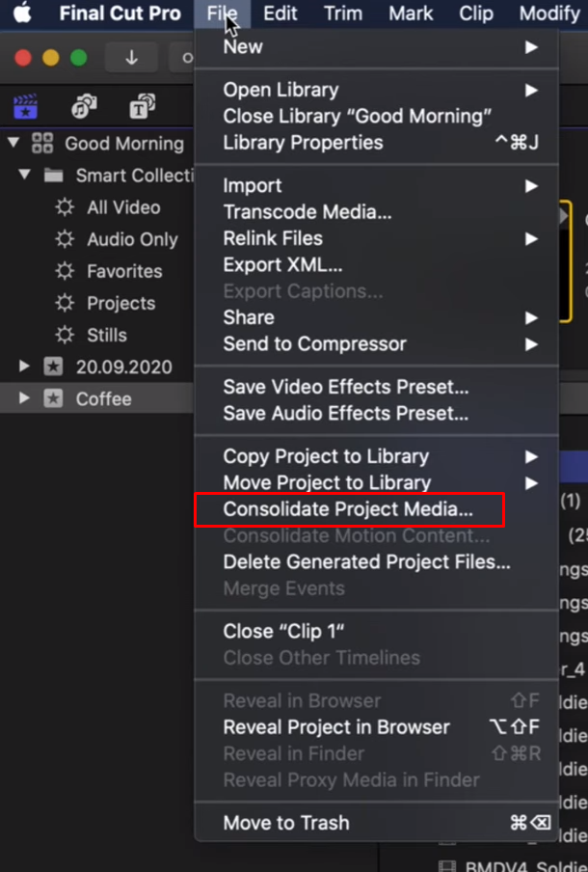Collapse the Smart Collections folder

coord(24,175)
